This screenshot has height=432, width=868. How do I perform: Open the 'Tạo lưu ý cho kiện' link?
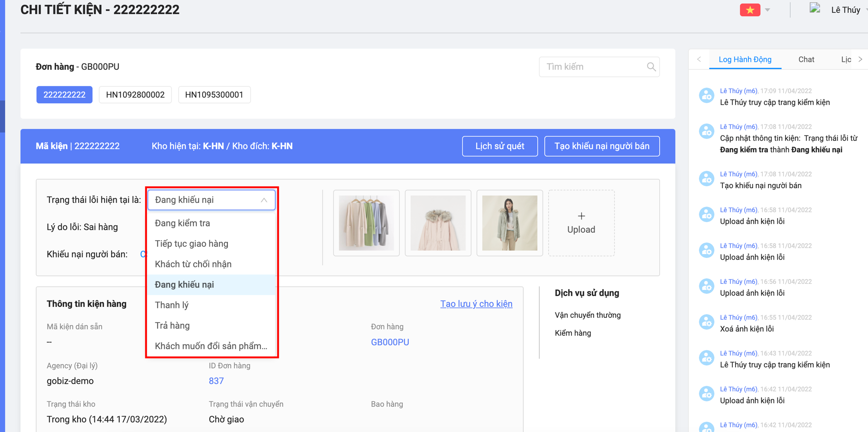476,304
